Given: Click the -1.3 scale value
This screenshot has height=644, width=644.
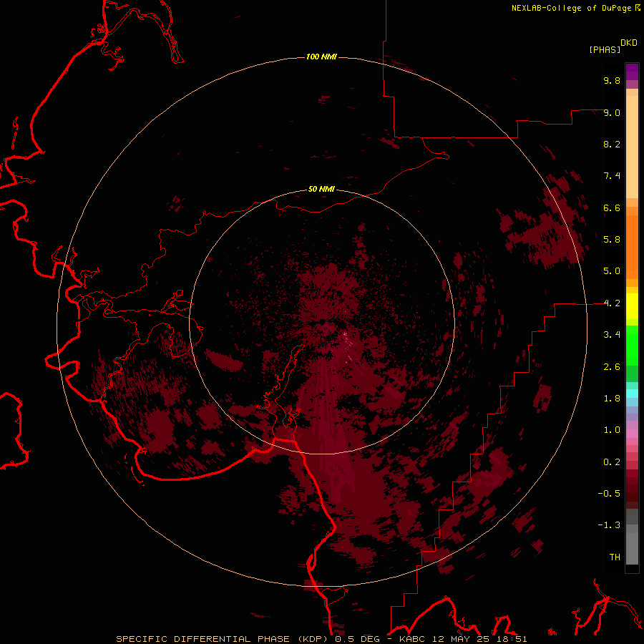Looking at the screenshot, I should (x=609, y=525).
